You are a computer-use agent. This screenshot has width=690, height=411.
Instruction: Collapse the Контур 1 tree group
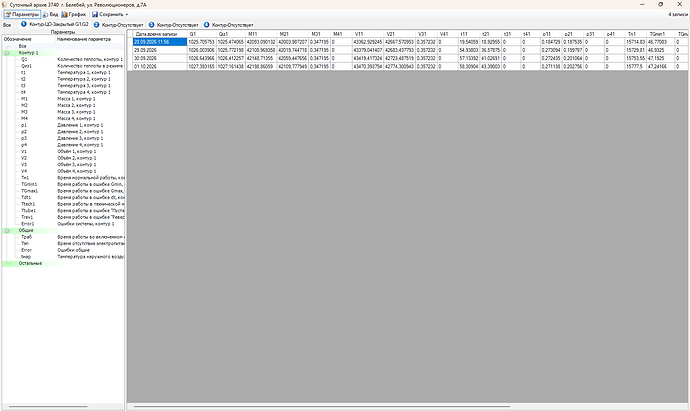(7, 53)
